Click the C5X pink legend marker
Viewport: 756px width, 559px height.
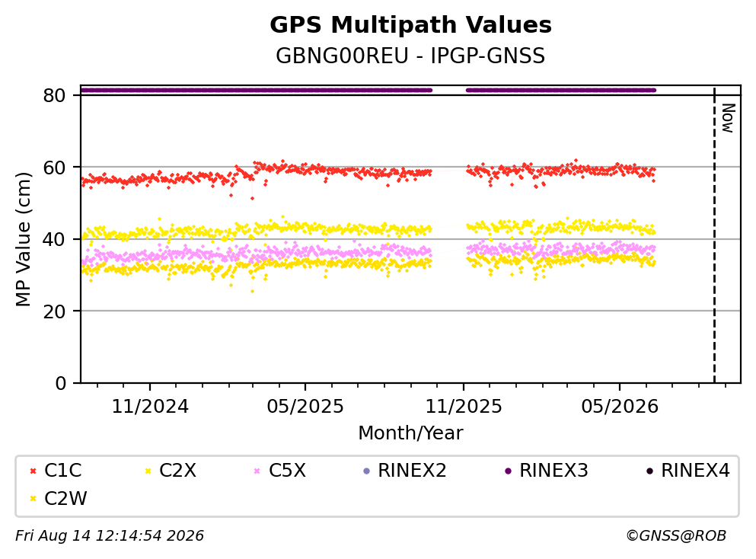pos(257,471)
